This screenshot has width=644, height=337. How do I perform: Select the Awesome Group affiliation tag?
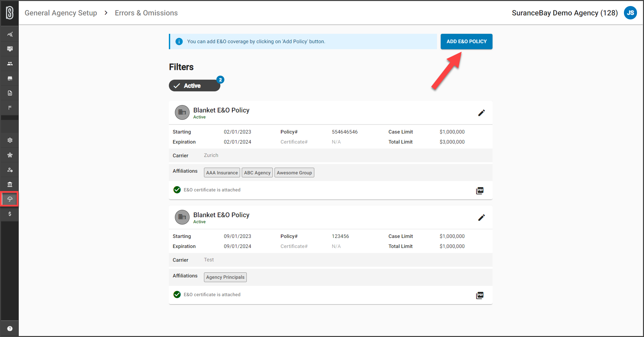(294, 173)
